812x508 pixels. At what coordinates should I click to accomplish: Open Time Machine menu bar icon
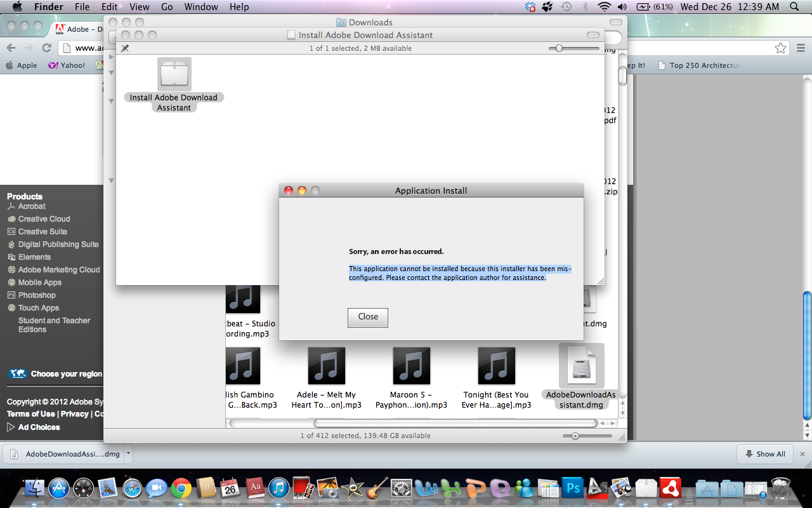tap(566, 7)
